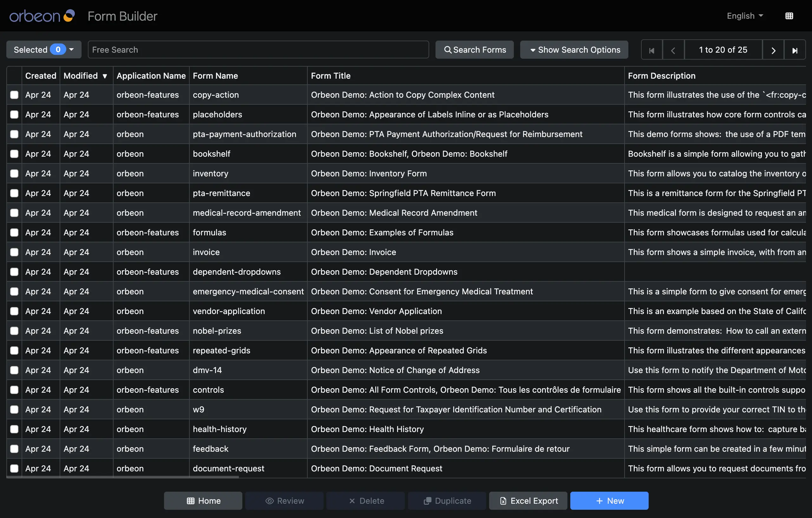Click the 'dmv-14' form name
Screen dimensions: 812x518
point(207,370)
